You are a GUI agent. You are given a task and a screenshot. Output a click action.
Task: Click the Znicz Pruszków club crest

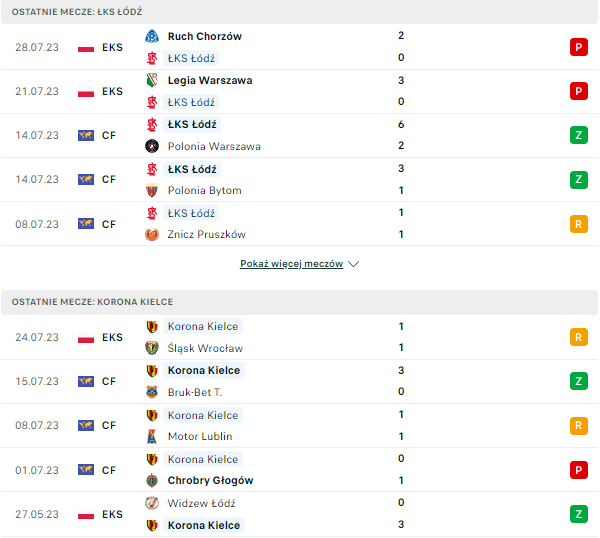[152, 234]
